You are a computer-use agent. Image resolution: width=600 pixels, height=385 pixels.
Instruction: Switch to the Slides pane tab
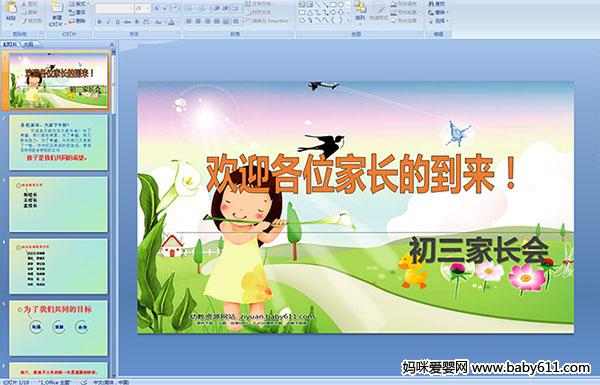tap(10, 44)
